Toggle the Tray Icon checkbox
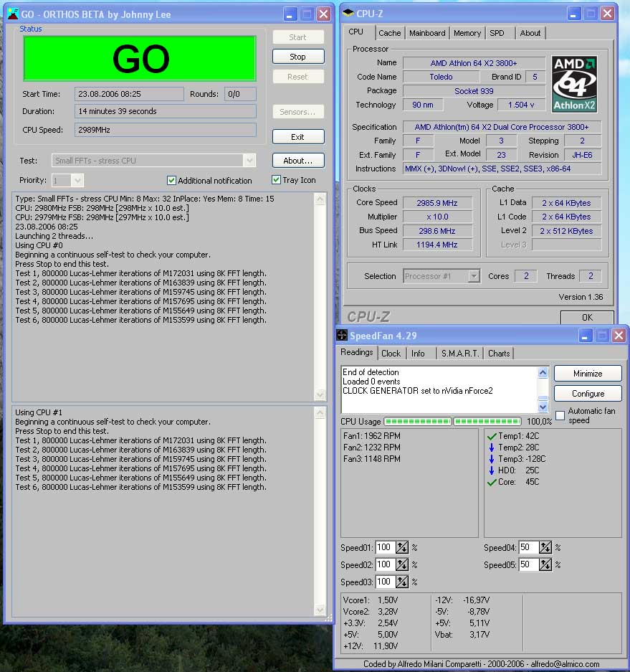The height and width of the screenshot is (672, 630). pyautogui.click(x=276, y=180)
